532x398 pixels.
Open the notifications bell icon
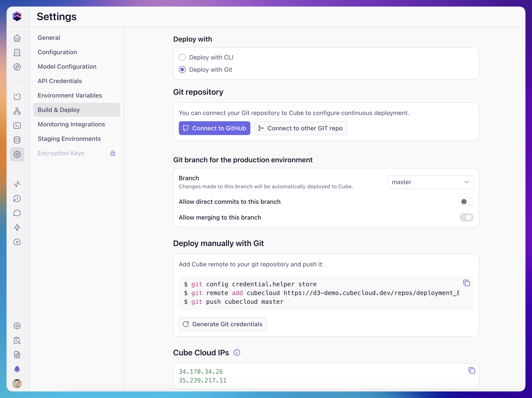(17, 369)
